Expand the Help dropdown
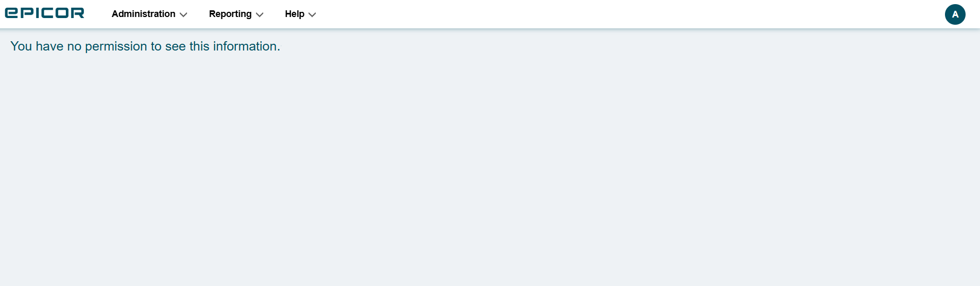The image size is (980, 286). 301,14
